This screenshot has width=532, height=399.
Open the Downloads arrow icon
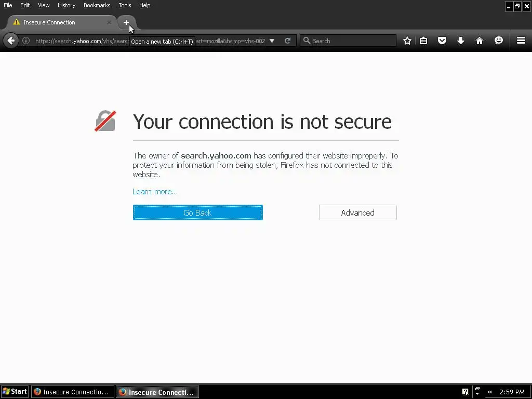point(460,41)
